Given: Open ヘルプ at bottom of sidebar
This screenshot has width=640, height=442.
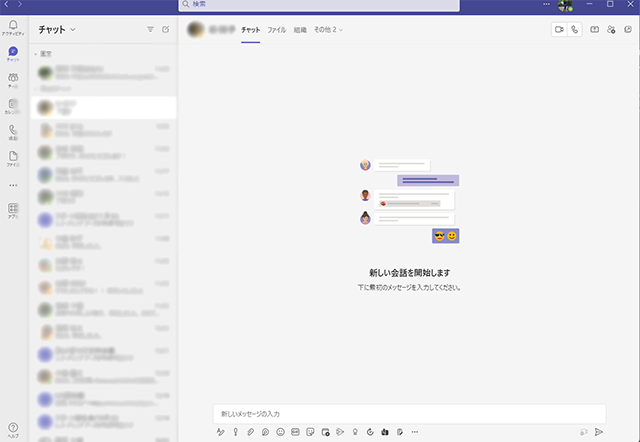Looking at the screenshot, I should (x=13, y=430).
